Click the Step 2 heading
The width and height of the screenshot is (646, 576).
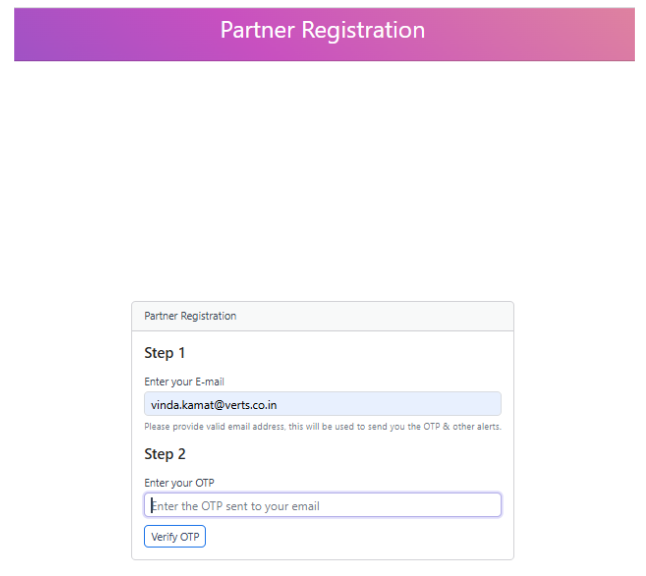point(165,454)
